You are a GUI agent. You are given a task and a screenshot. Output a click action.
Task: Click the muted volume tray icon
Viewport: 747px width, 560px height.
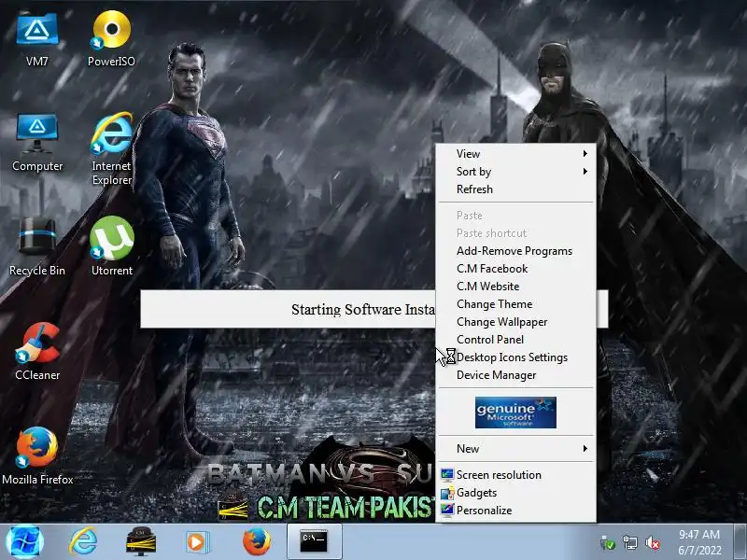point(652,542)
